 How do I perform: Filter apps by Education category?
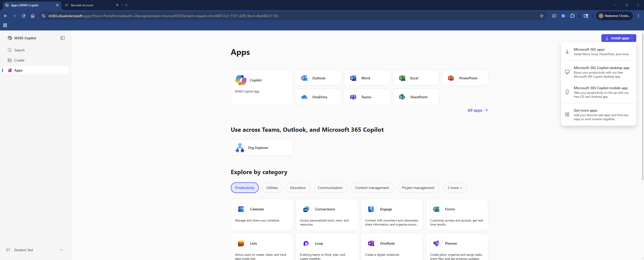[298, 188]
